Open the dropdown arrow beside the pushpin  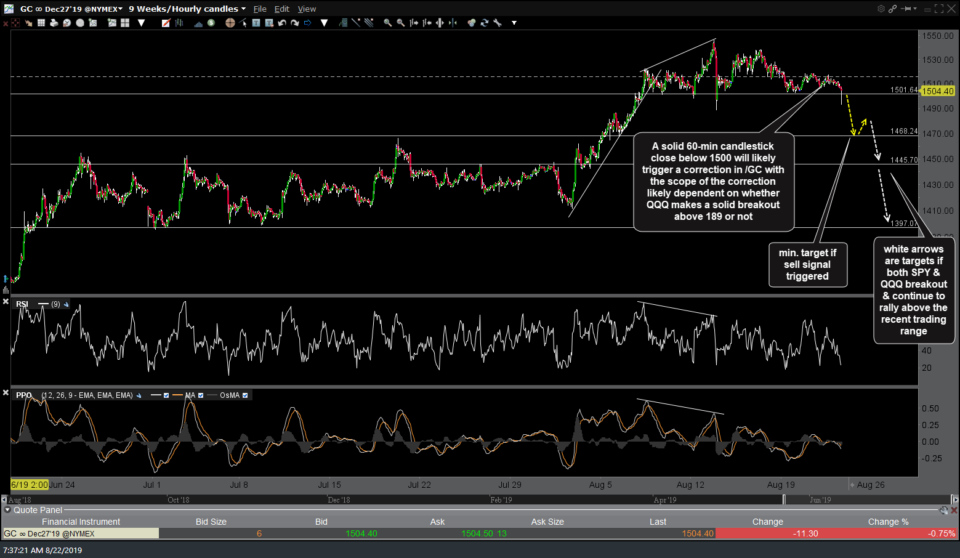pyautogui.click(x=915, y=9)
